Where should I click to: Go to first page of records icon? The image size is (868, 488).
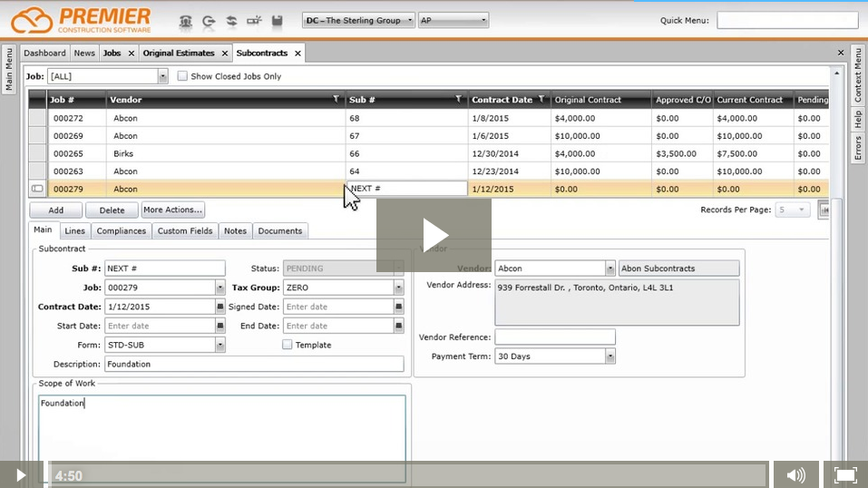click(x=824, y=210)
